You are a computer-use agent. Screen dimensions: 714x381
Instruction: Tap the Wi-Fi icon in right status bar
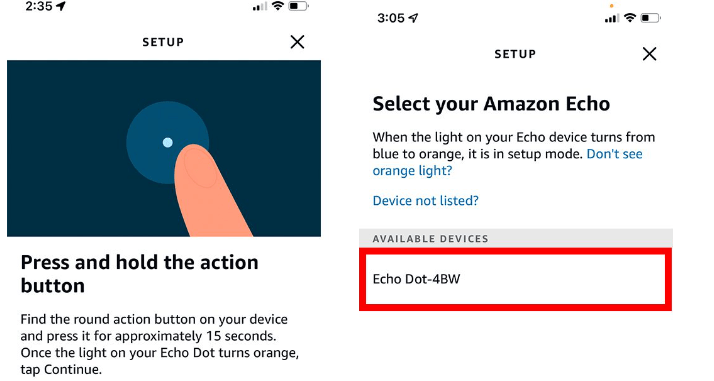[x=630, y=18]
